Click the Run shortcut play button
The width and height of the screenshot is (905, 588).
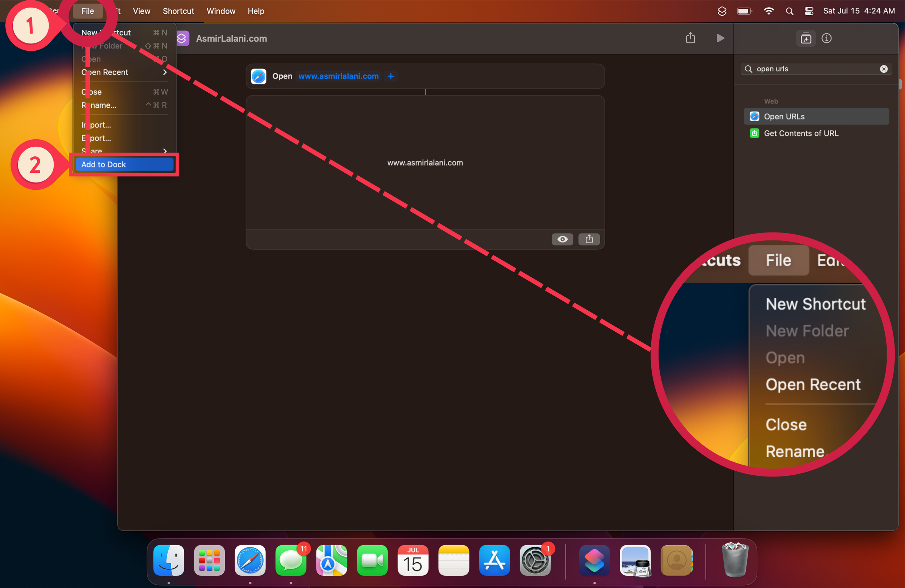[720, 38]
